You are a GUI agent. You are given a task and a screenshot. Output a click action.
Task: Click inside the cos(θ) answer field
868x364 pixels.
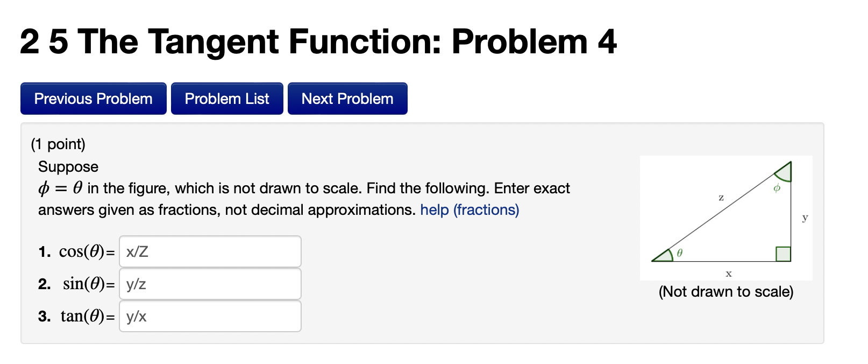[210, 251]
